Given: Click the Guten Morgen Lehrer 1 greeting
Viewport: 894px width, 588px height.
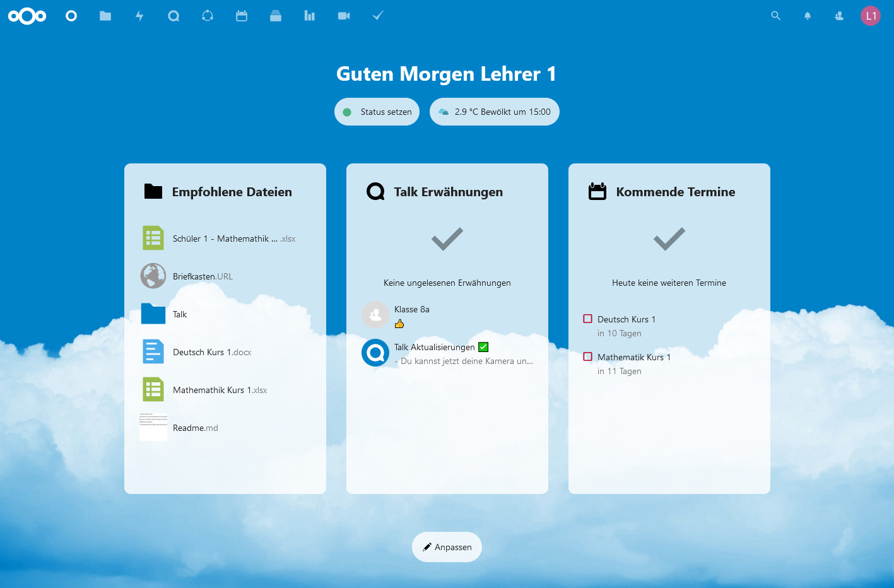Looking at the screenshot, I should tap(447, 74).
